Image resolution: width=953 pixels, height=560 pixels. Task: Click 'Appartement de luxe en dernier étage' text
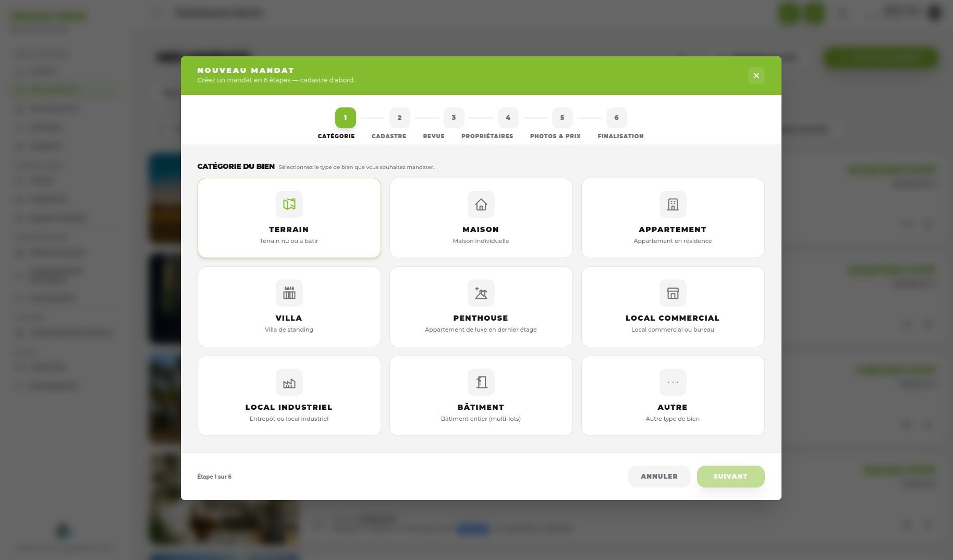point(481,330)
